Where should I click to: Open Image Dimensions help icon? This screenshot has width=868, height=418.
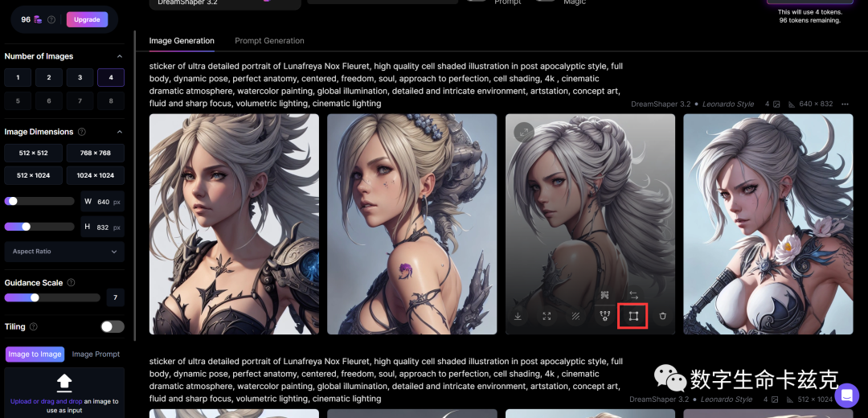coord(82,132)
